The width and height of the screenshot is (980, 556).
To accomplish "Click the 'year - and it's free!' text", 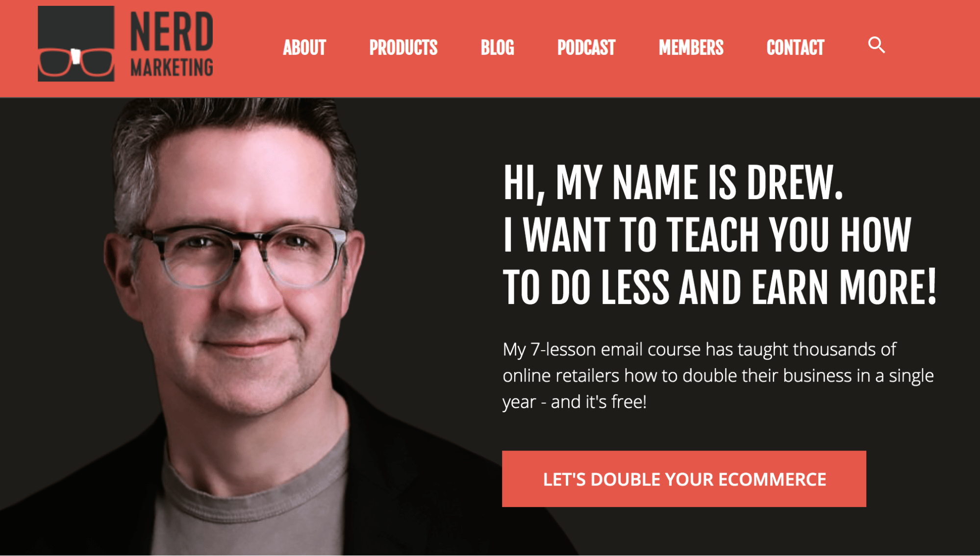I will pyautogui.click(x=575, y=402).
